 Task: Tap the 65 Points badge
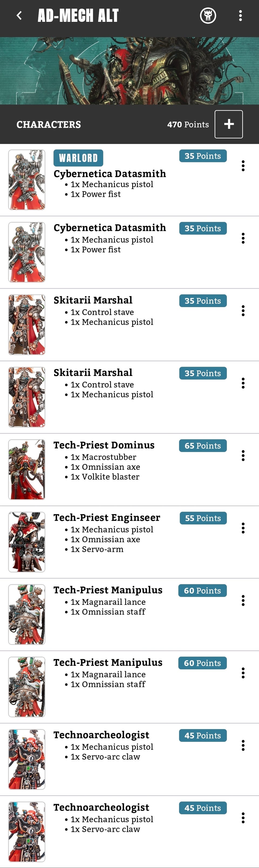pos(203,446)
